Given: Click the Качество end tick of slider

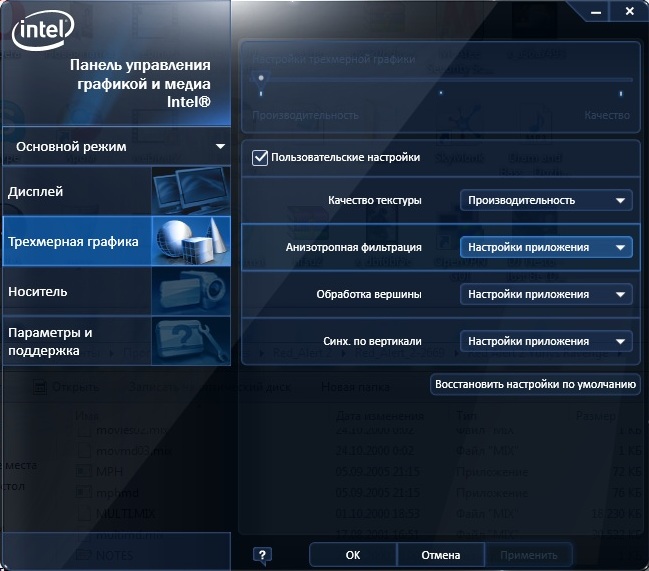Looking at the screenshot, I should 621,94.
